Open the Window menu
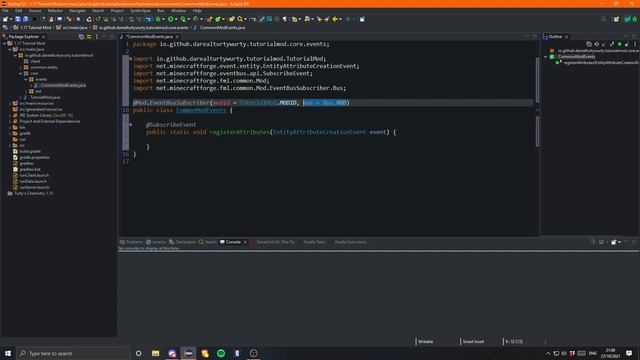 (x=178, y=11)
